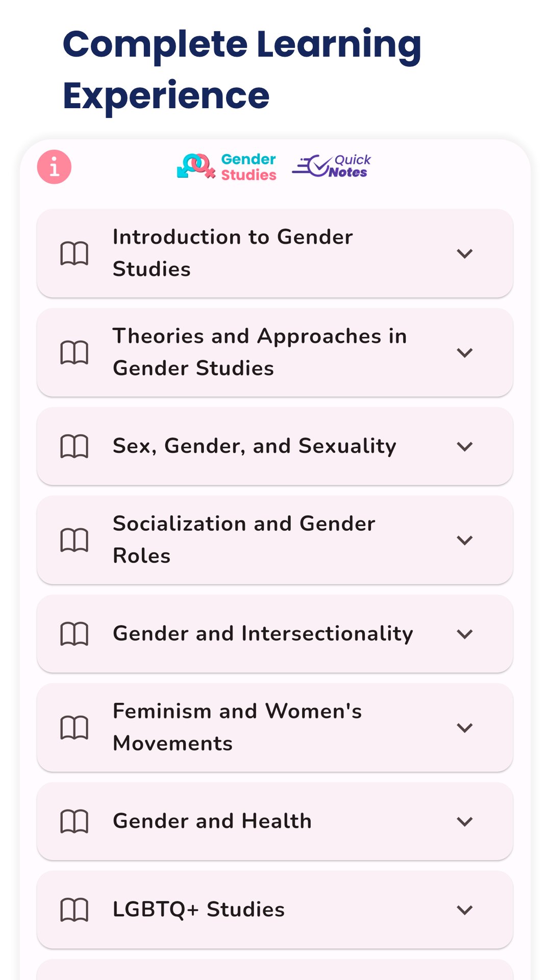Open the Sex, Gender, and Sexuality chevron

[x=465, y=447]
